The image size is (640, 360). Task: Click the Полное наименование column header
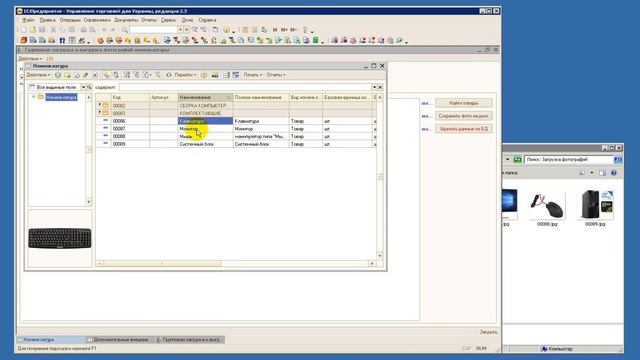(x=261, y=98)
